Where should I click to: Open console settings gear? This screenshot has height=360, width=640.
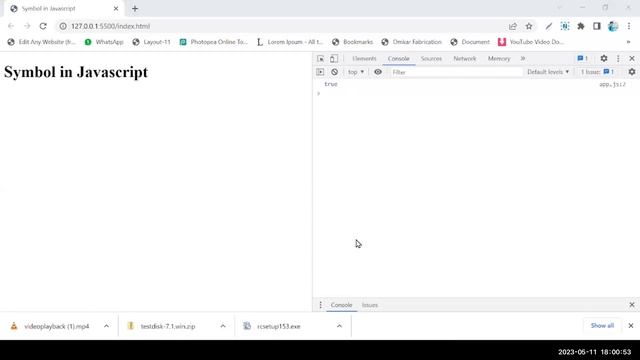[632, 72]
